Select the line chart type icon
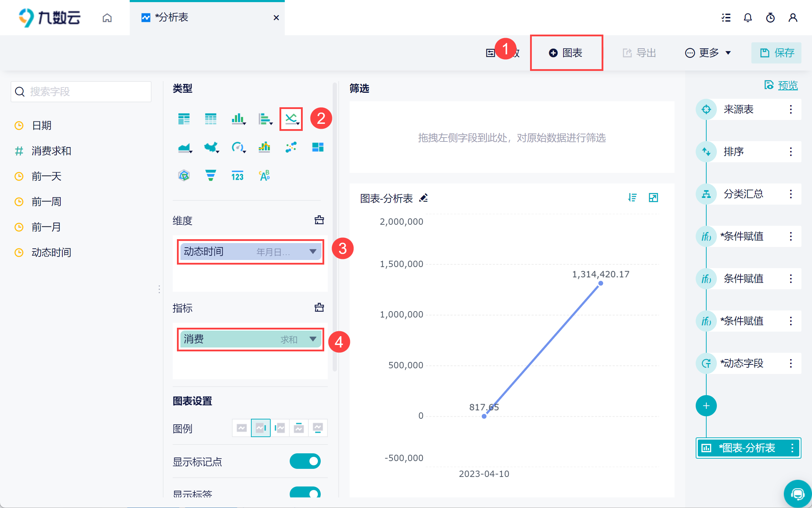Screen dimensions: 812x508 [x=291, y=119]
